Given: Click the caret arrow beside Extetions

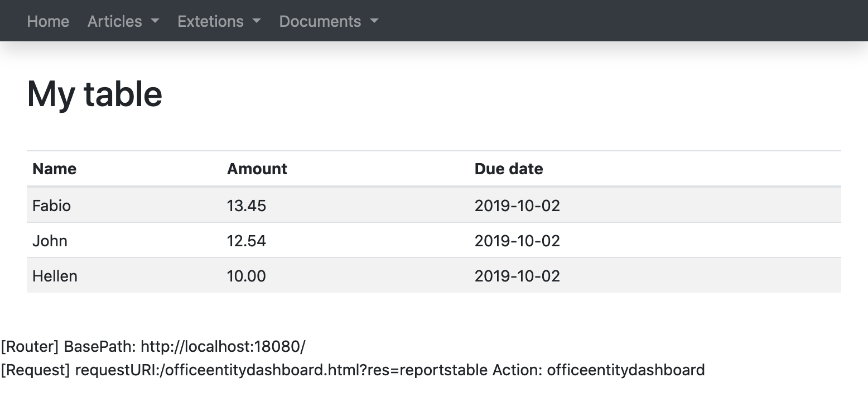Looking at the screenshot, I should click(x=257, y=21).
